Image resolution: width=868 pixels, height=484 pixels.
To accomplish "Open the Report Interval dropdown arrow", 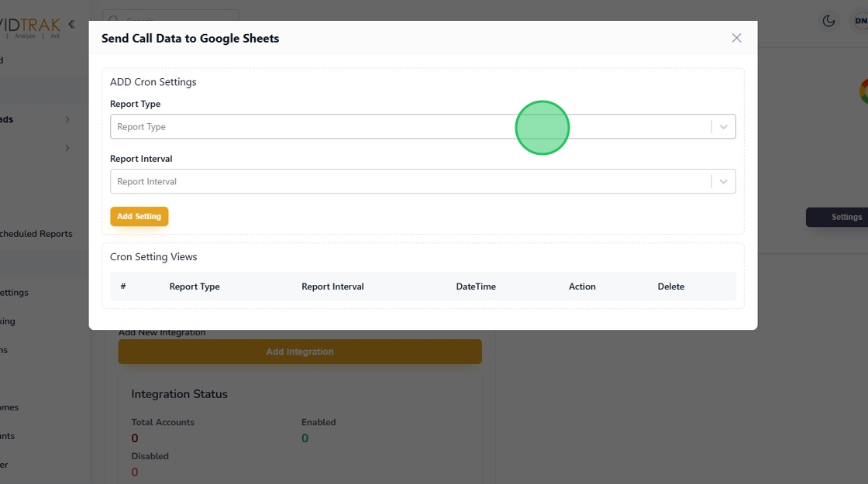I will coord(723,182).
